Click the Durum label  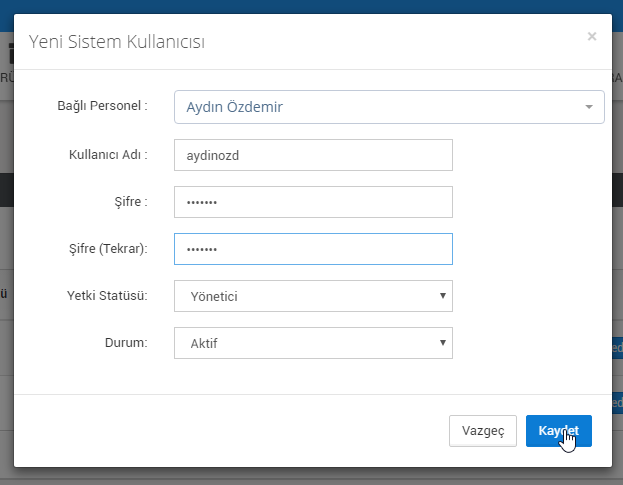(x=126, y=342)
